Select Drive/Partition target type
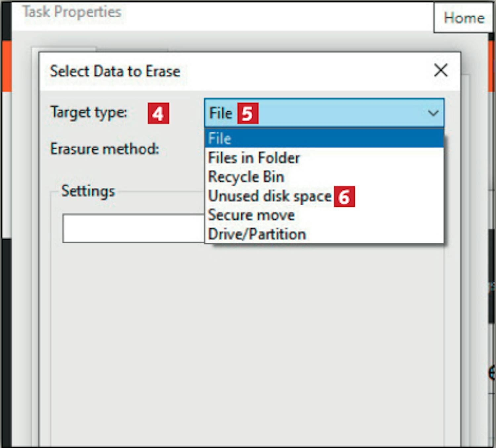The image size is (496, 448). coord(324,234)
